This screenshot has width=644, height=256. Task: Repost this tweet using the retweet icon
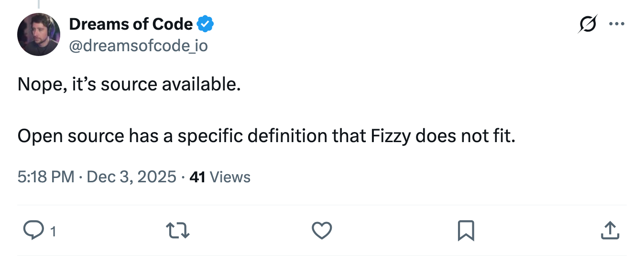click(x=178, y=231)
